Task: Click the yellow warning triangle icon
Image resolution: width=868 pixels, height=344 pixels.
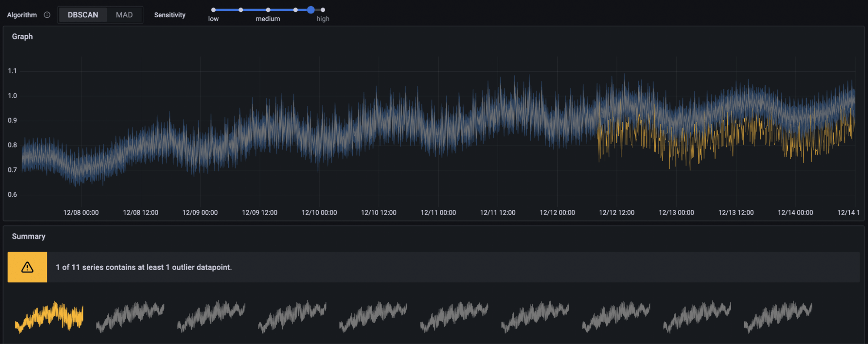Action: tap(27, 267)
